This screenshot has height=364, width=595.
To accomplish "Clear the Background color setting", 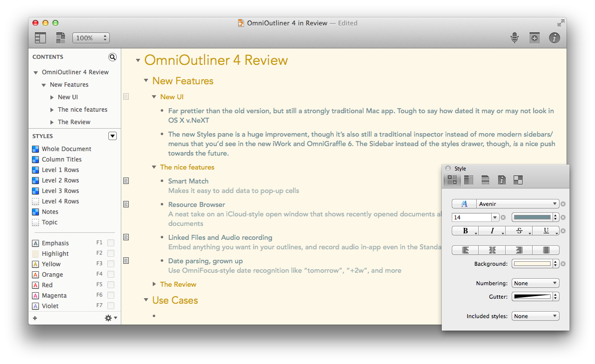I will [563, 264].
